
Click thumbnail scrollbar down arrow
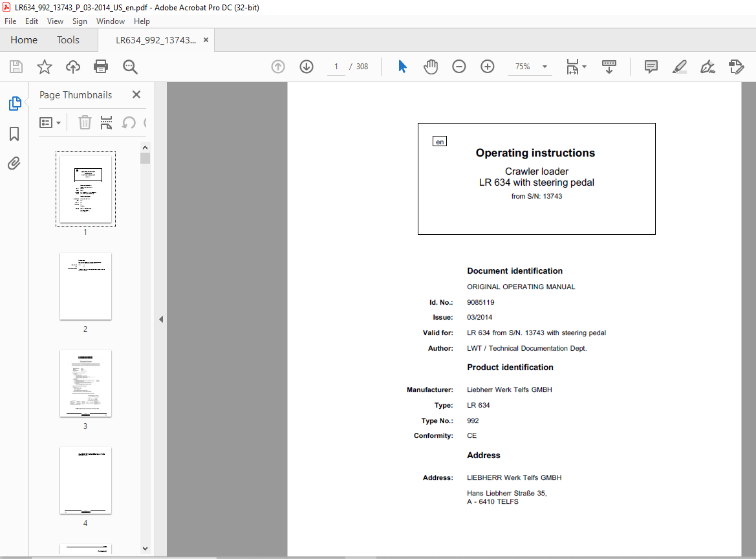pyautogui.click(x=145, y=549)
